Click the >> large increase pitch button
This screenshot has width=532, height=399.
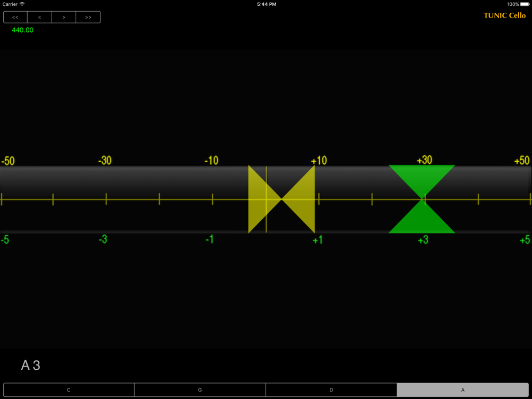click(88, 18)
